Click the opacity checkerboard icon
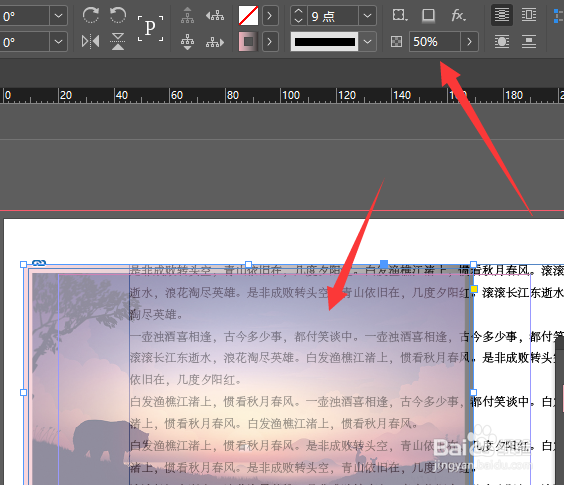Screen dimensions: 564x485 point(396,42)
